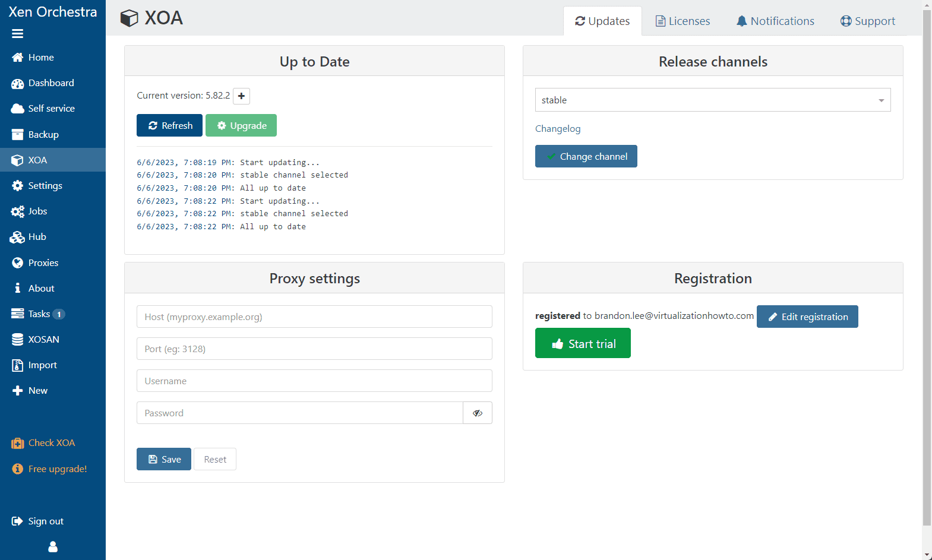This screenshot has height=560, width=932.
Task: Click the New plus icon
Action: point(17,391)
